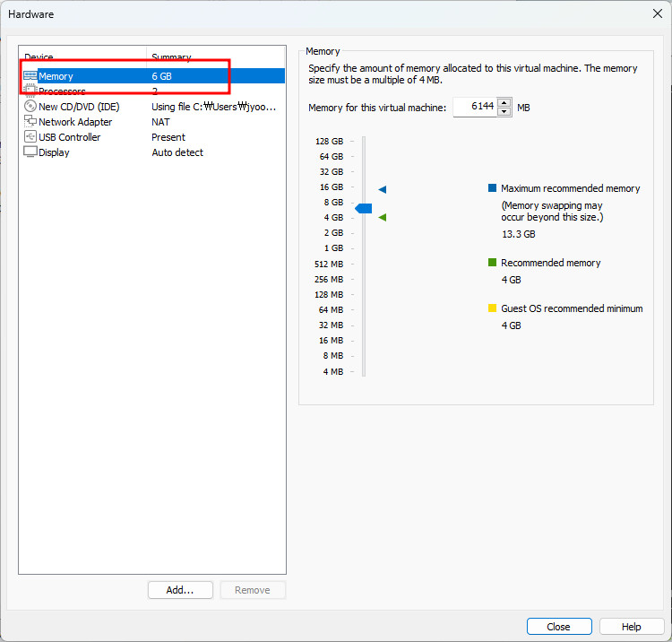Click the Remove button
The width and height of the screenshot is (672, 642).
(x=253, y=590)
